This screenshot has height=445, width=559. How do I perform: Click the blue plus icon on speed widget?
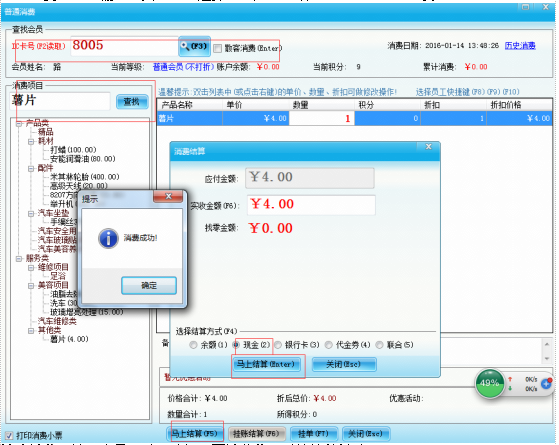point(546,384)
